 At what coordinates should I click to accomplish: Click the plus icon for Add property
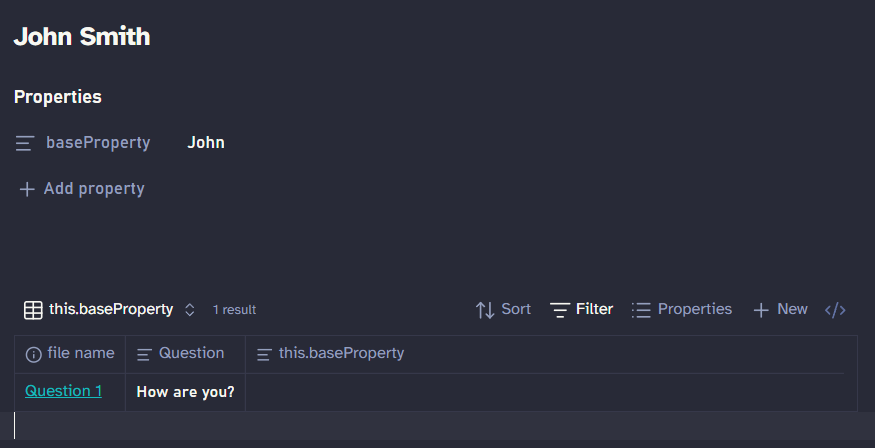coord(27,189)
